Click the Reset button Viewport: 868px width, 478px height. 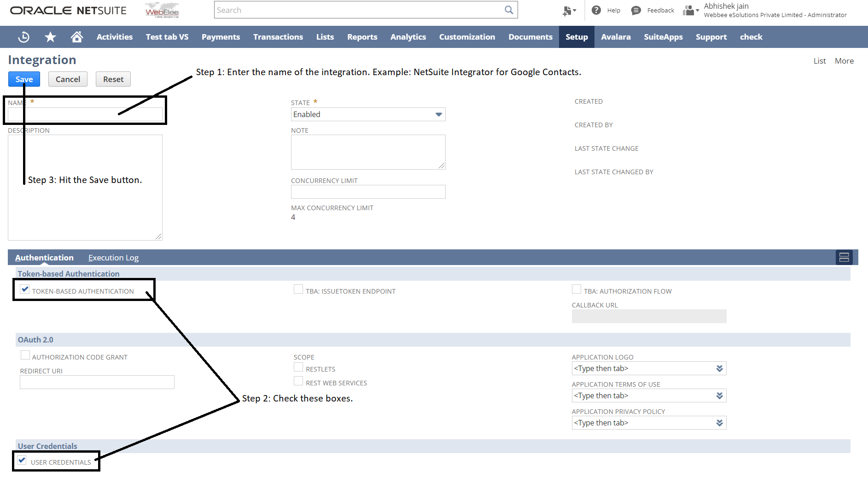click(113, 79)
